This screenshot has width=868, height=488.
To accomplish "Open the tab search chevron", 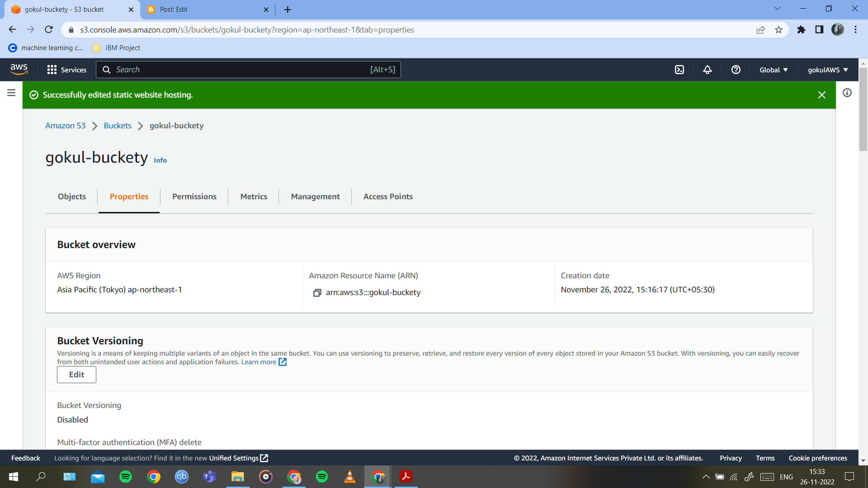I will coord(777,9).
